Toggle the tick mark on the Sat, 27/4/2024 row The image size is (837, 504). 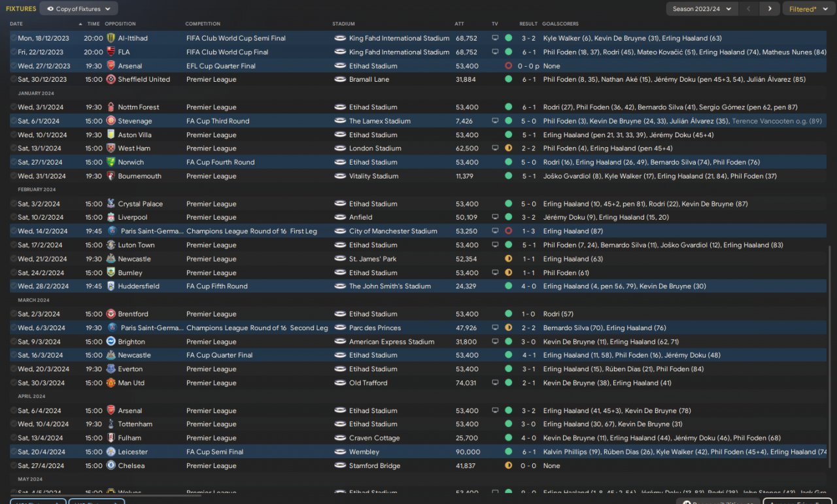tap(13, 465)
